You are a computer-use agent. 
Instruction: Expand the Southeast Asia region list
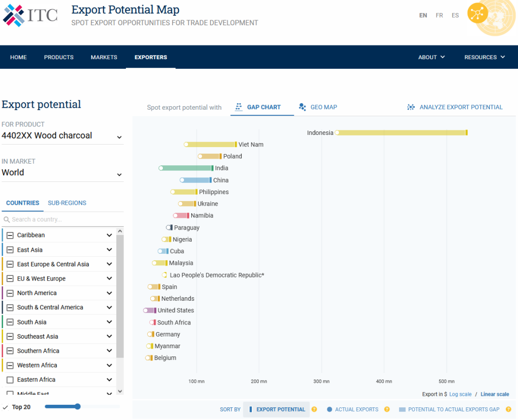(x=109, y=336)
